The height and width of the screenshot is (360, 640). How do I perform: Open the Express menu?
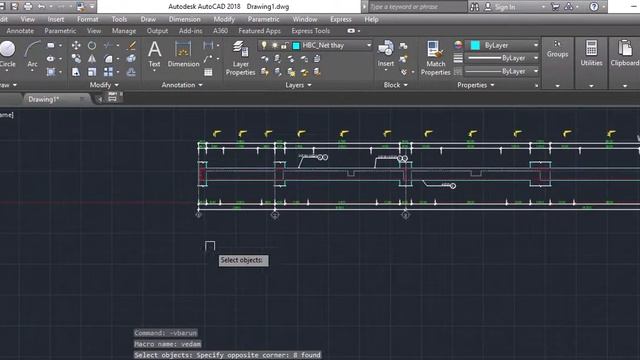click(341, 19)
